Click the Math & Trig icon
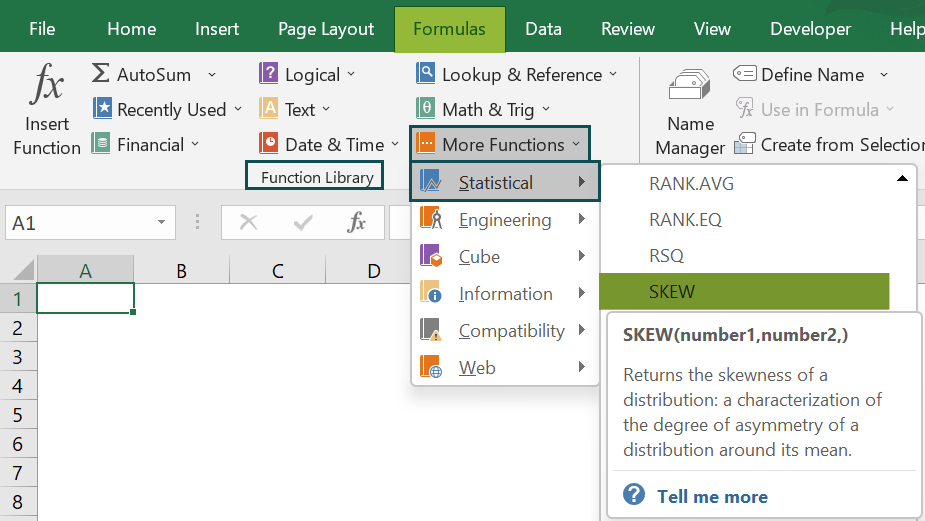This screenshot has height=521, width=925. 425,109
